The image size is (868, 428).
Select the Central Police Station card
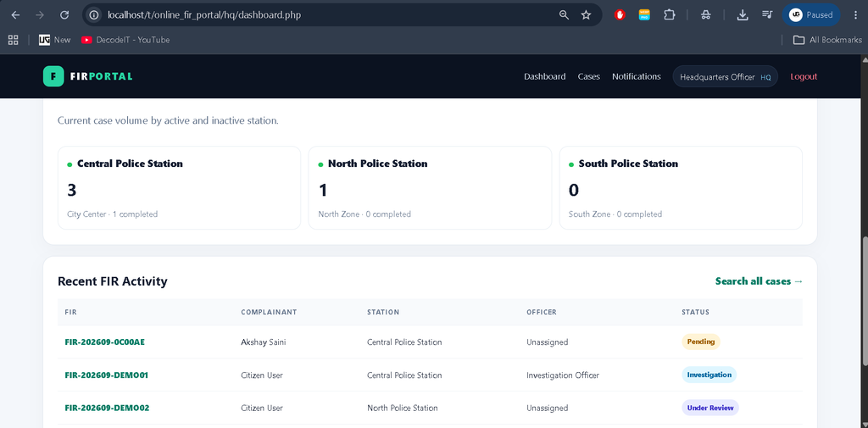pos(179,187)
